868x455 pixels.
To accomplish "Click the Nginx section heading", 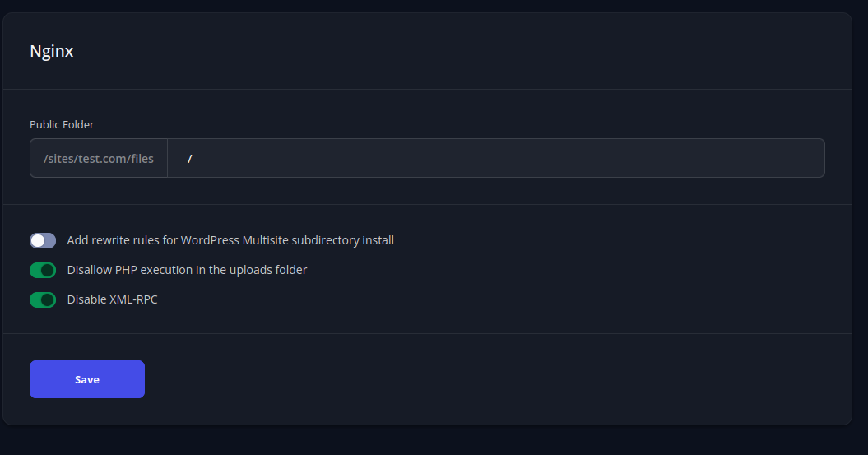I will click(x=52, y=51).
